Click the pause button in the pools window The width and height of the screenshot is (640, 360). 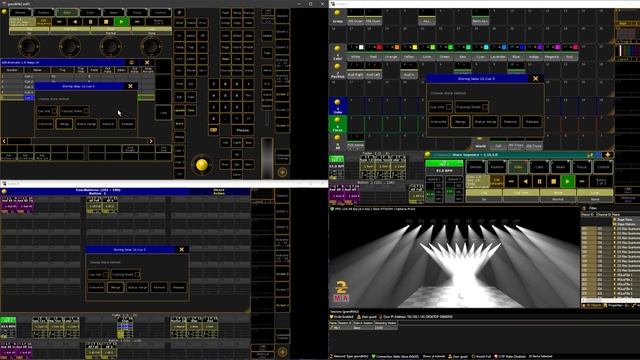point(539,181)
